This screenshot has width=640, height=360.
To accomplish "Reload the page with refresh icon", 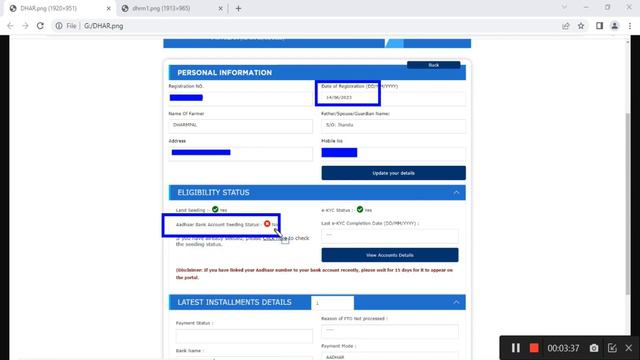I will click(x=40, y=26).
